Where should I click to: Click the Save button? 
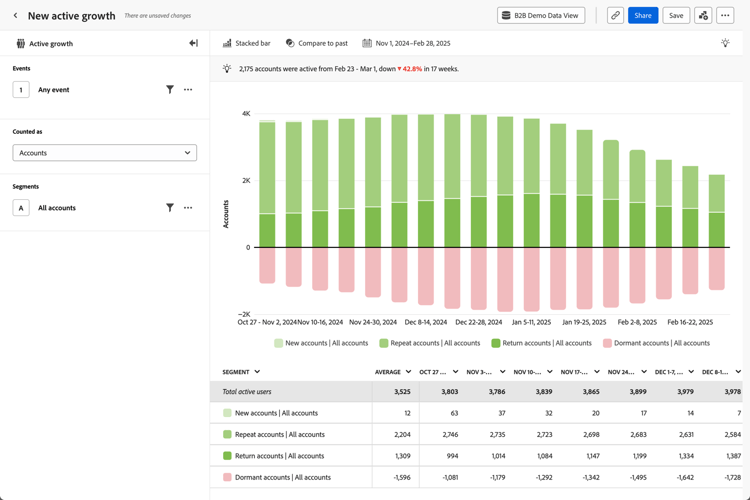click(x=676, y=16)
